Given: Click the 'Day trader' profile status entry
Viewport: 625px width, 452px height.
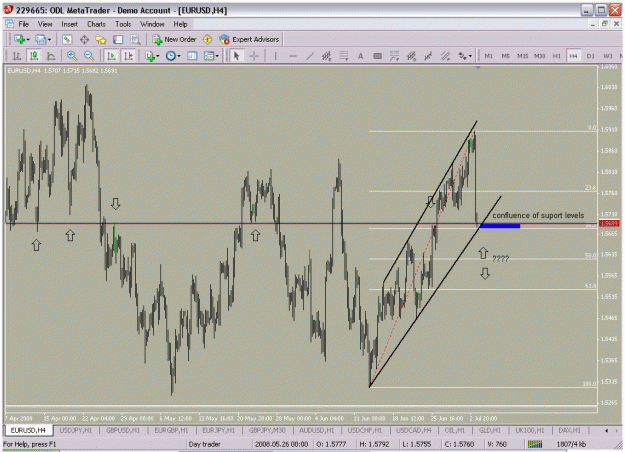Looking at the screenshot, I should (x=204, y=444).
